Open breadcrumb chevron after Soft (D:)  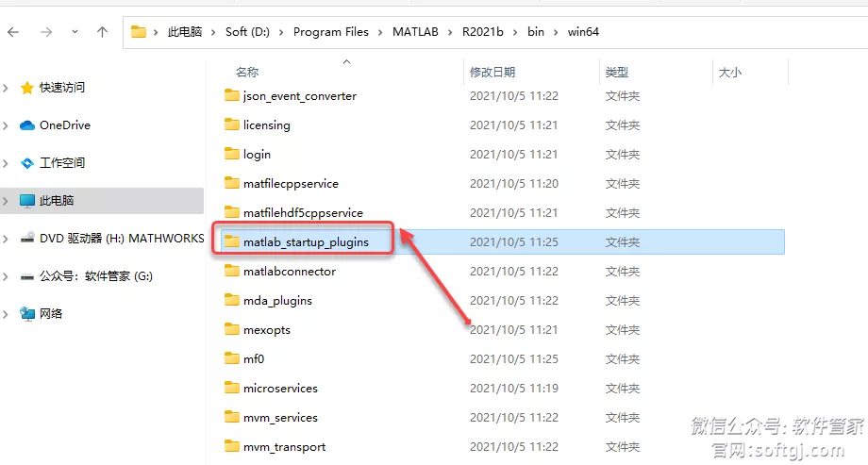click(281, 33)
